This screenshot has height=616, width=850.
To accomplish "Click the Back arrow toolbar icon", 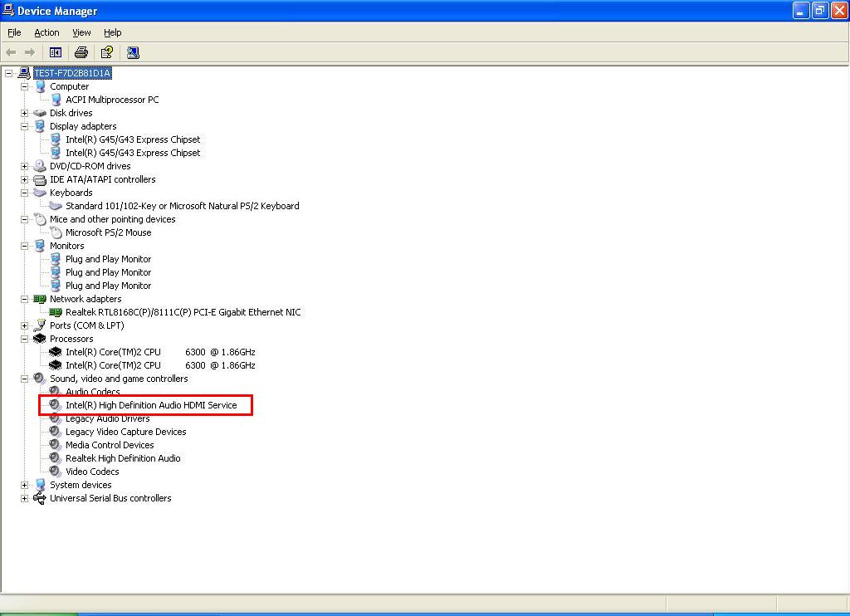I will click(11, 52).
